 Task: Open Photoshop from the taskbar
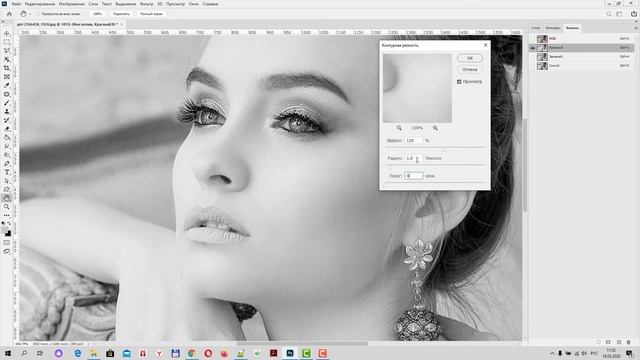click(x=290, y=353)
